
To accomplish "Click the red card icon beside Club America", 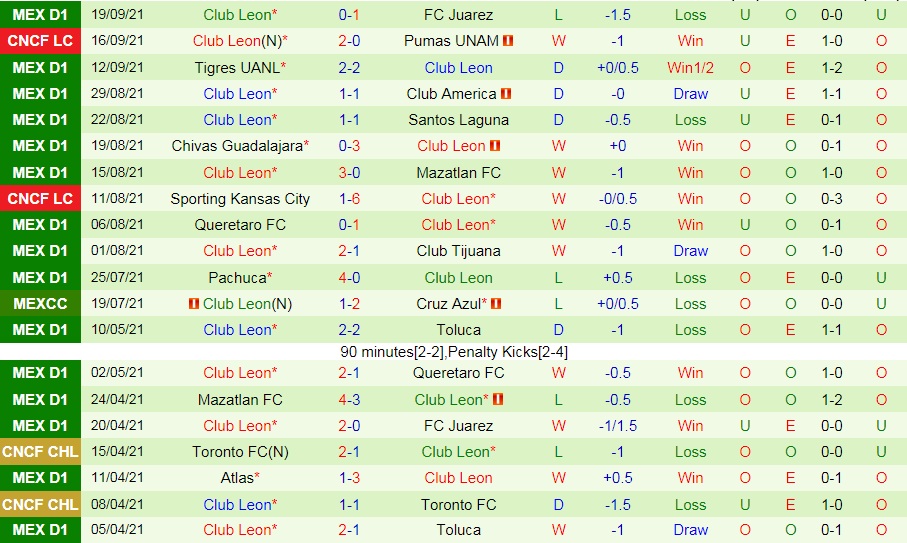I will (506, 94).
